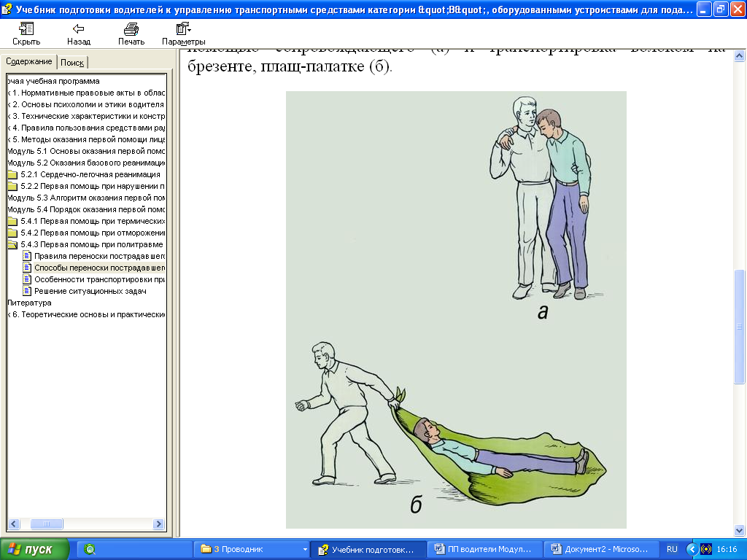Expand hidden tray icons arrow

tap(692, 550)
